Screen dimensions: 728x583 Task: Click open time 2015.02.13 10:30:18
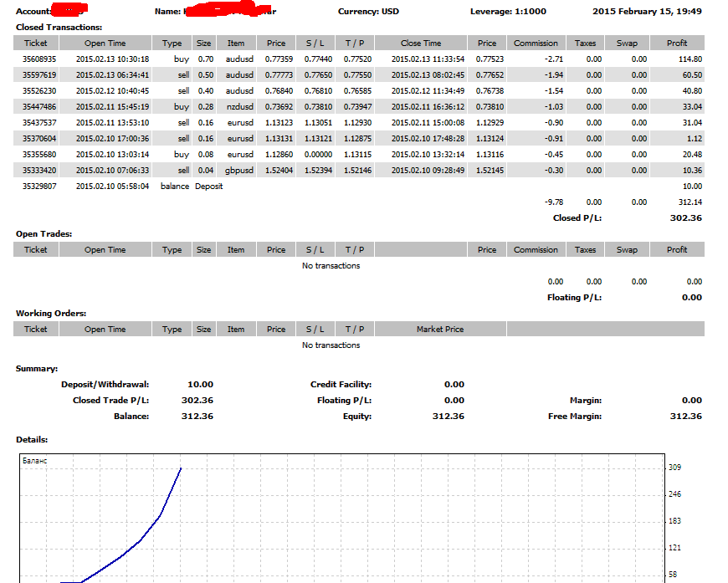coord(112,59)
